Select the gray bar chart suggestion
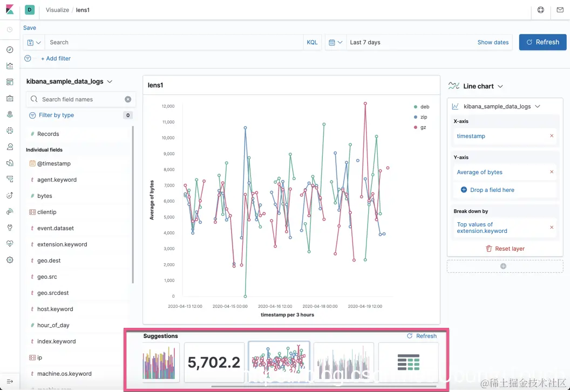 [343, 362]
